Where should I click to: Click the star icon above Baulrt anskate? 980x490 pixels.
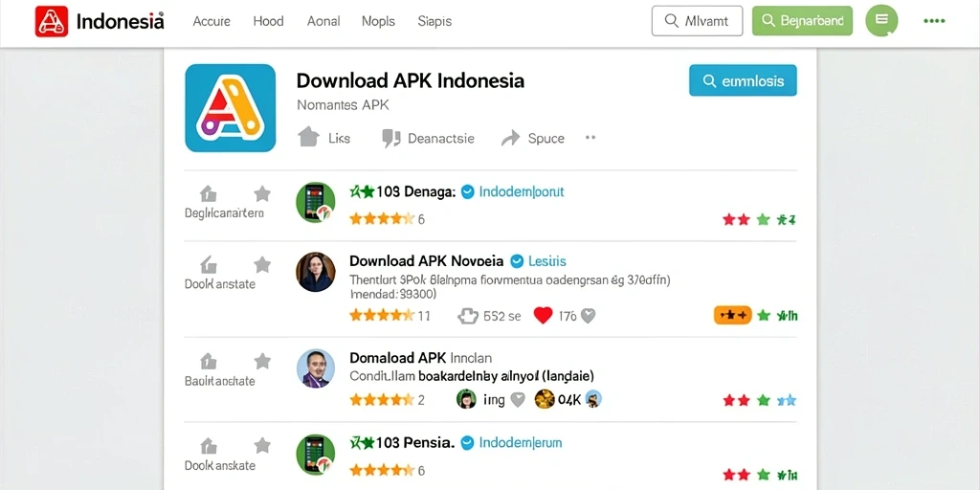pos(262,361)
